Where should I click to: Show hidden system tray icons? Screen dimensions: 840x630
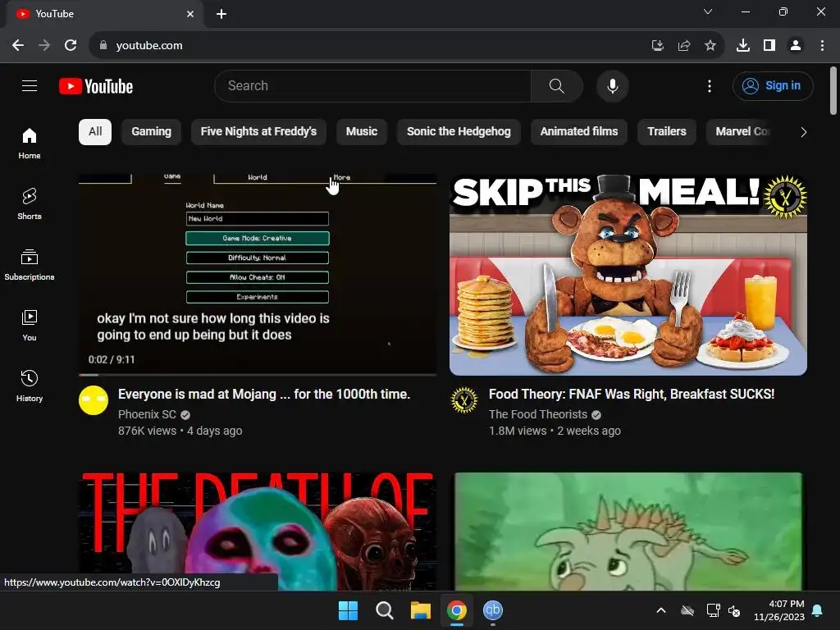coord(661,610)
